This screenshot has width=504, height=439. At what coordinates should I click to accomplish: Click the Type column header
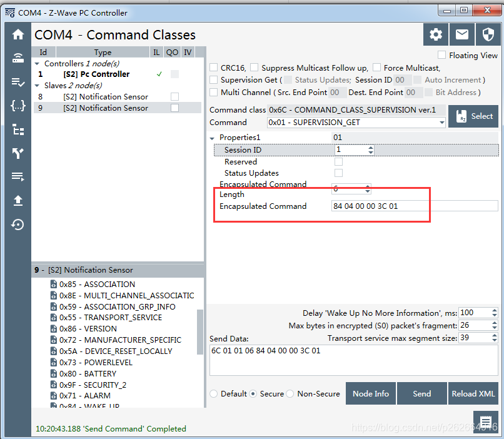click(103, 52)
